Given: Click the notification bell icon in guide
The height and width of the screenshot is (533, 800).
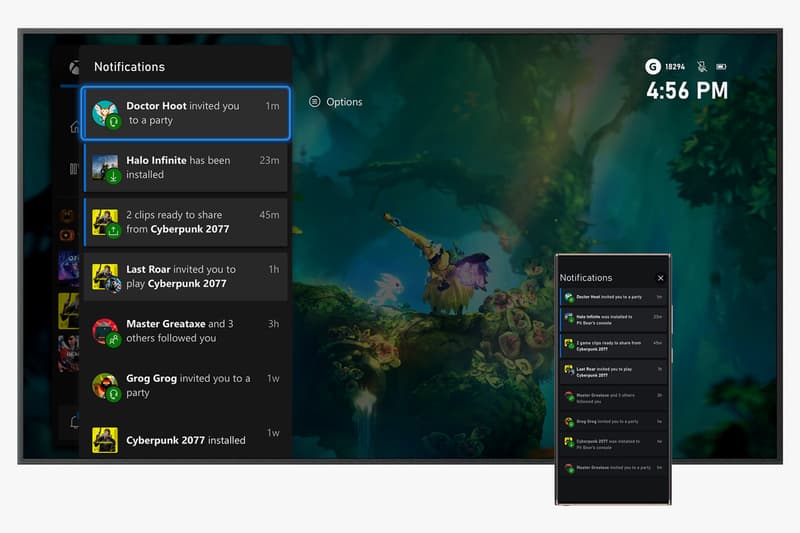Looking at the screenshot, I should coord(74,423).
